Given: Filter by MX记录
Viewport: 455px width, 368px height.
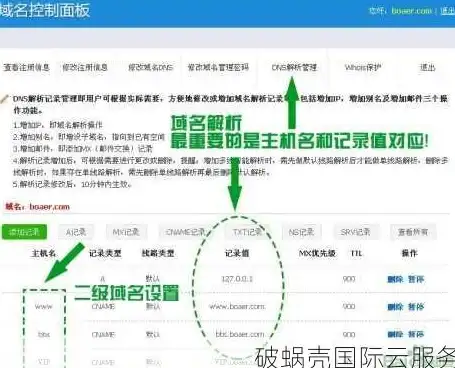Looking at the screenshot, I should (x=126, y=232).
